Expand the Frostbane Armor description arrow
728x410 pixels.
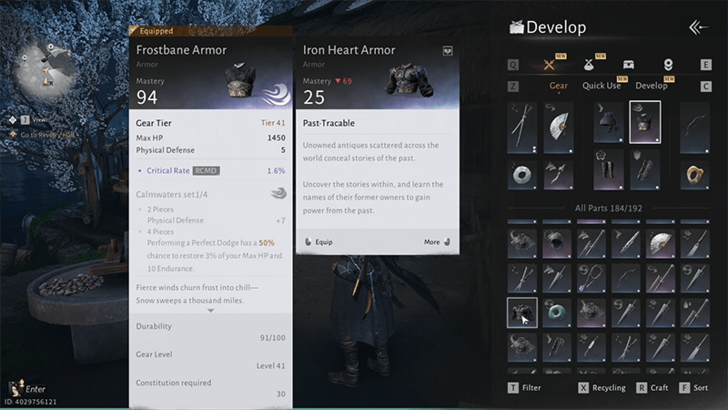click(x=211, y=310)
